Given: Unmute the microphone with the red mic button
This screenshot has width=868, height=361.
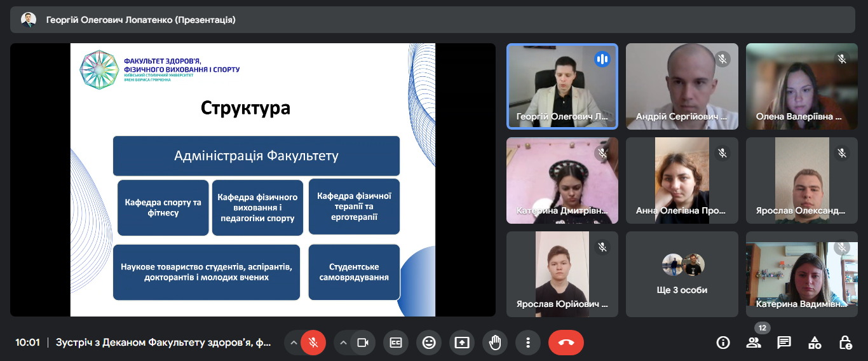Looking at the screenshot, I should point(313,343).
